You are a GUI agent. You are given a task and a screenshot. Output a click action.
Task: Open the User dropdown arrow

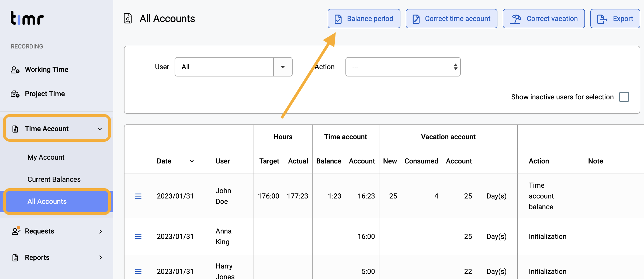tap(283, 67)
